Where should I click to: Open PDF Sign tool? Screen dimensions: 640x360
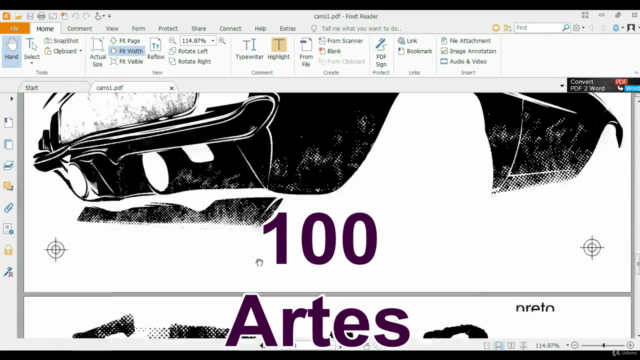[381, 52]
